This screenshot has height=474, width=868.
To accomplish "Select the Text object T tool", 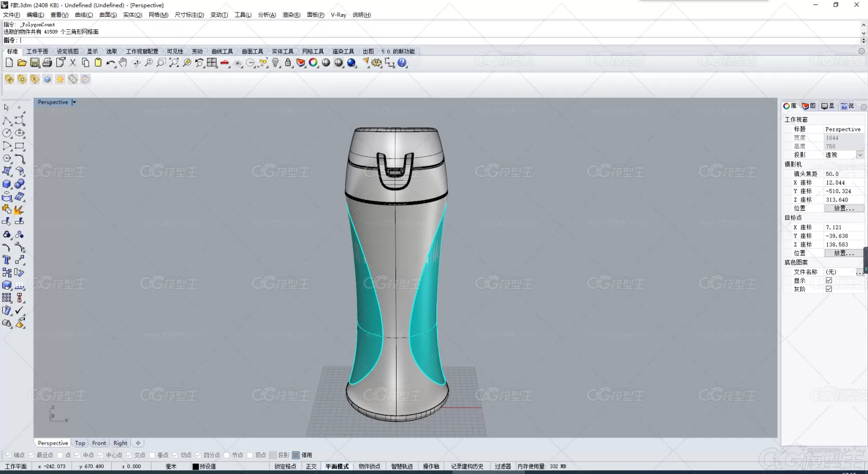I will 7,260.
